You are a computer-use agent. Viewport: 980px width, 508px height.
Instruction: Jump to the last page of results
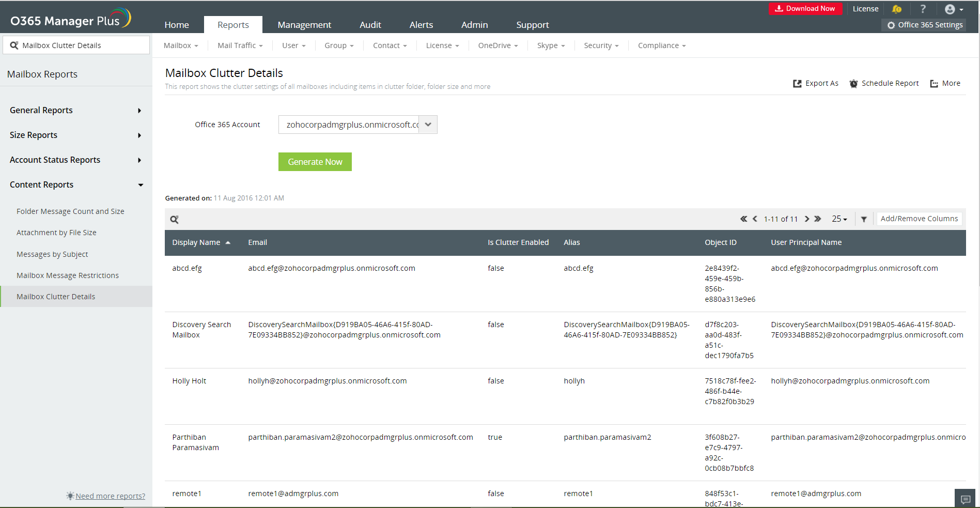pyautogui.click(x=818, y=219)
